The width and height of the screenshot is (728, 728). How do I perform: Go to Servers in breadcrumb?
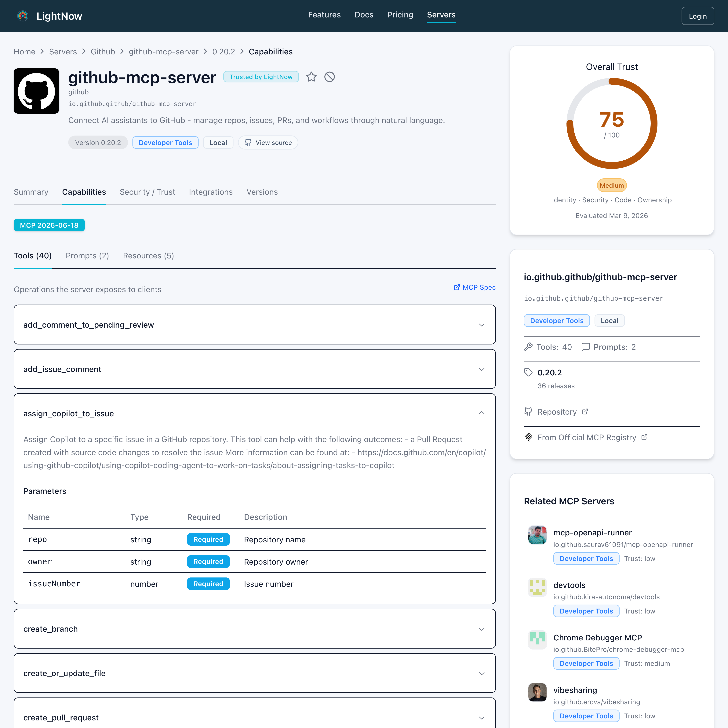click(63, 52)
